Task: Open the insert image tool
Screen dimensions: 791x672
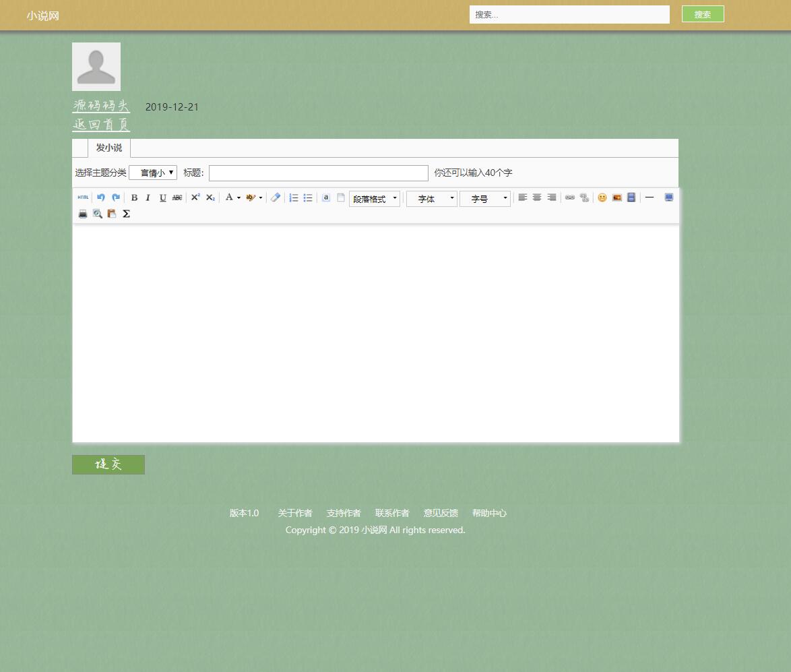Action: coord(616,197)
